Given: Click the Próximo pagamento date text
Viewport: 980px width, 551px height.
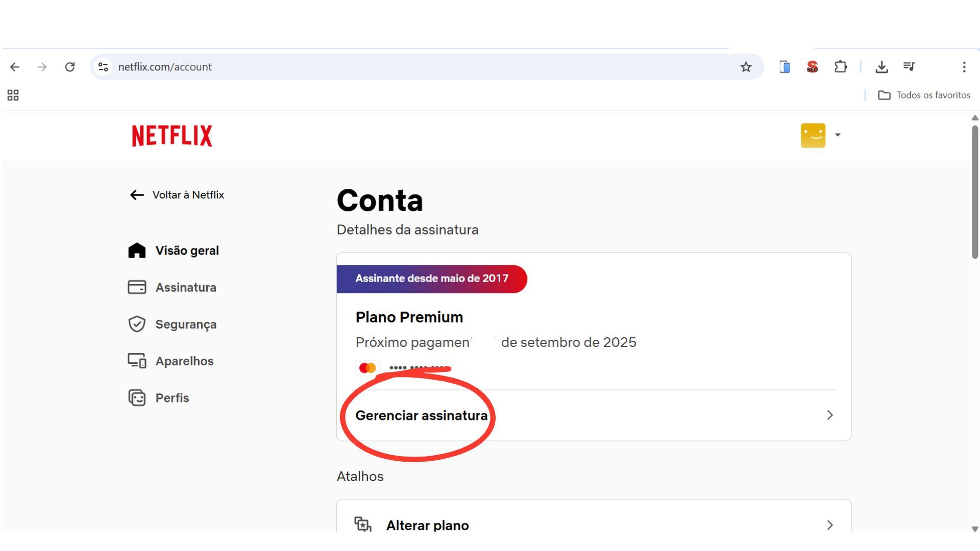Looking at the screenshot, I should 496,342.
